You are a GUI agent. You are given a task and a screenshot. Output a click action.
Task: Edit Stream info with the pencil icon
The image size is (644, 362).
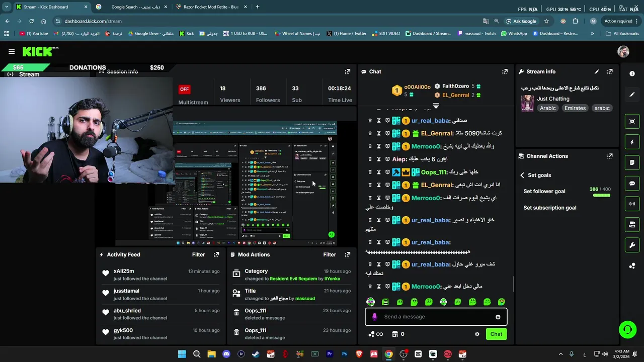[597, 71]
